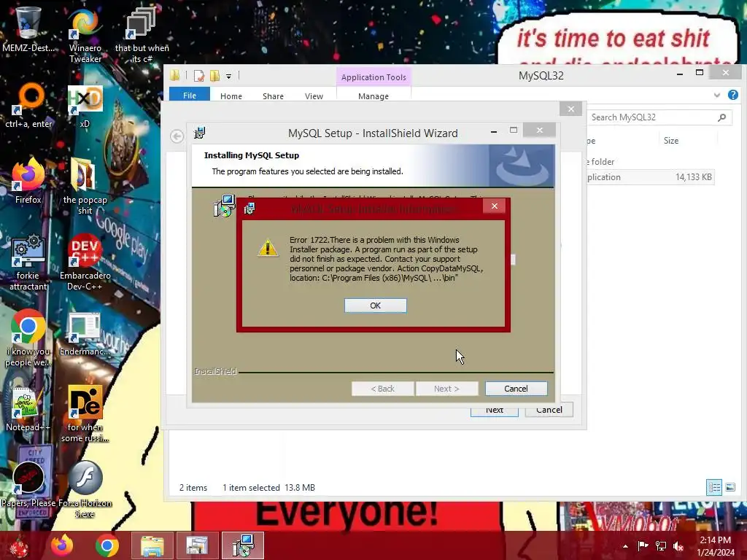
Task: Click Firefox in the taskbar
Action: click(62, 545)
